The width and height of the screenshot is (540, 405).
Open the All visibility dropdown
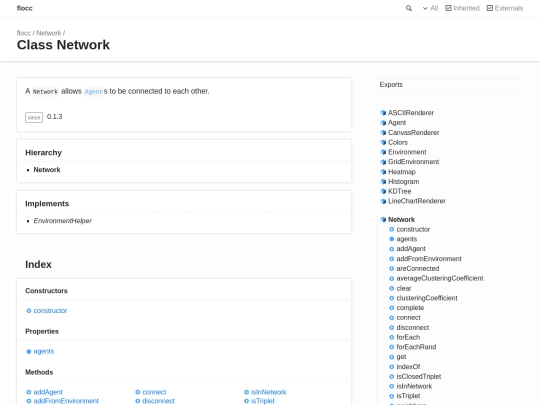tap(430, 8)
